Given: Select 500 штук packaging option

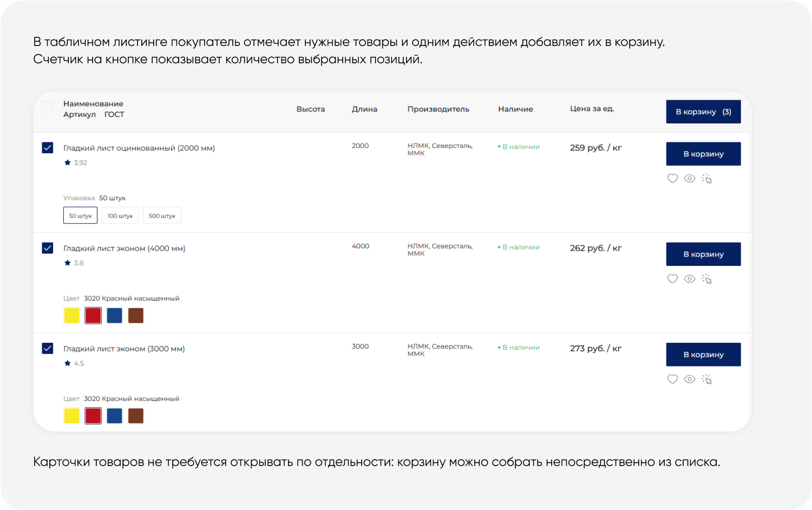Looking at the screenshot, I should click(162, 215).
